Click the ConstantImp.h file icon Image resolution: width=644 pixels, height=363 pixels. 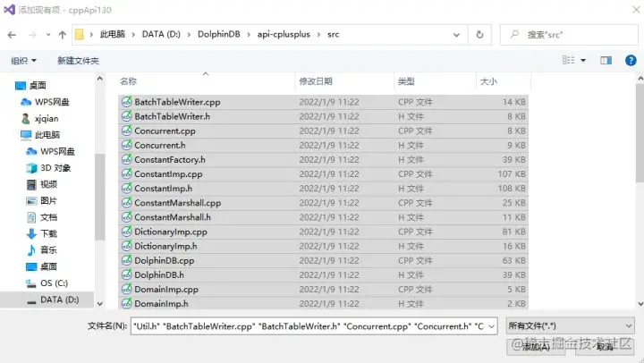[127, 188]
